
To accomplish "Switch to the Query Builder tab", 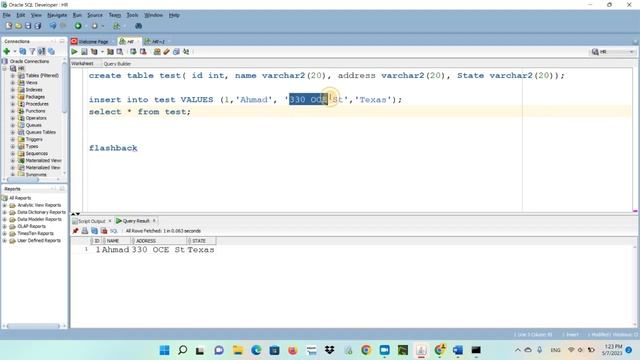I will coord(117,64).
